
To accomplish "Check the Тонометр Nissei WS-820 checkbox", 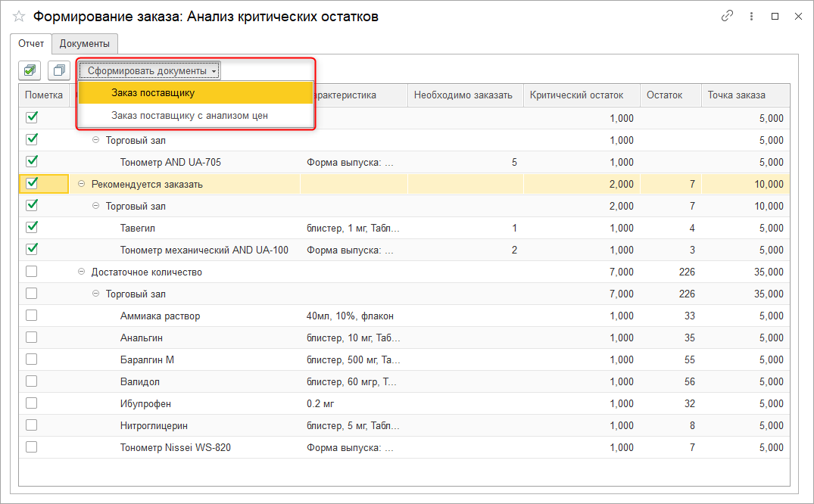I will pyautogui.click(x=32, y=447).
